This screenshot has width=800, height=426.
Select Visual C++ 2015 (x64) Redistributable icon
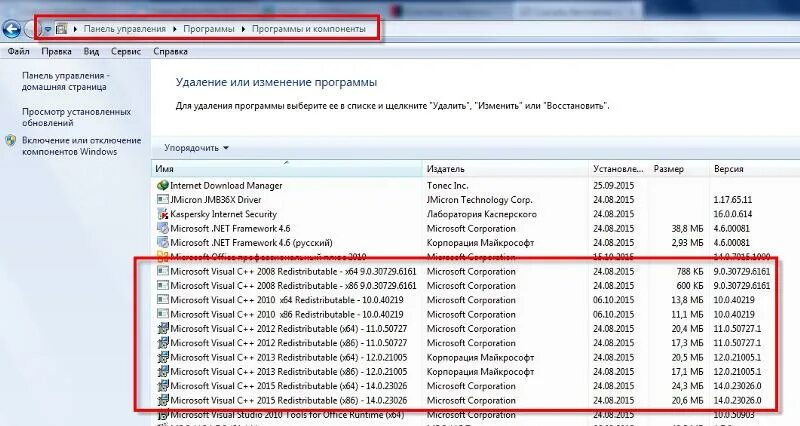click(x=163, y=385)
